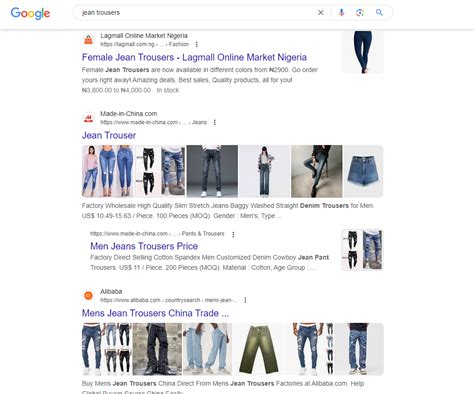Click Made-in-China image of flared jeans woman
The image size is (474, 394).
tap(265, 171)
